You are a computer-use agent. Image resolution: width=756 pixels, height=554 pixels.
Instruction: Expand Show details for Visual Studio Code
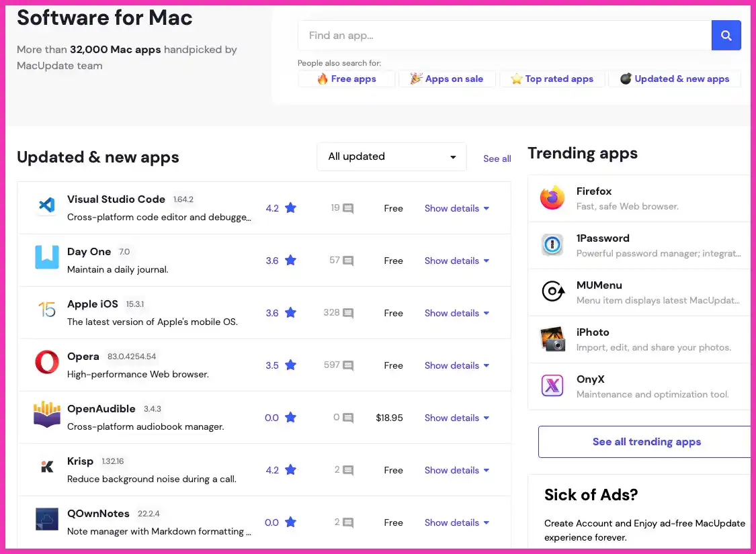456,208
